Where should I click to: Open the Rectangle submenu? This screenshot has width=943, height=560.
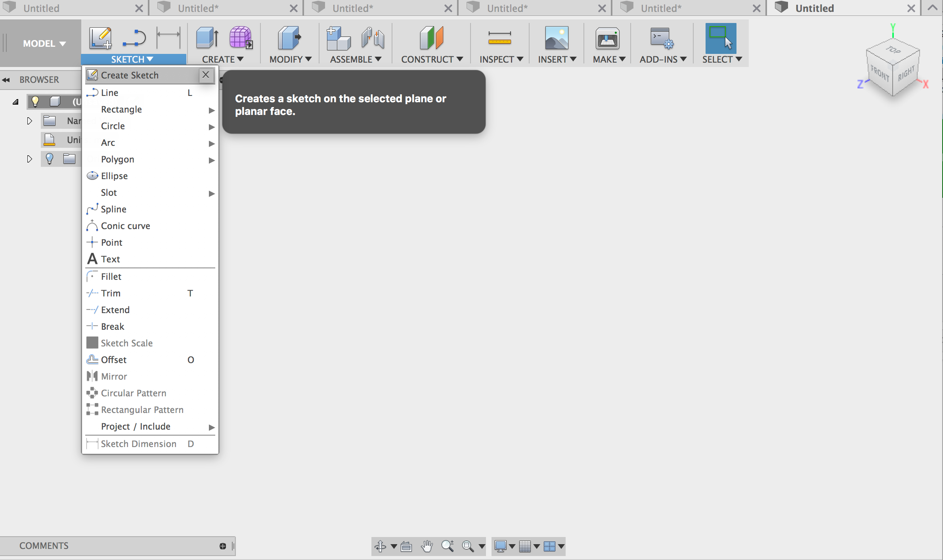[x=150, y=109]
